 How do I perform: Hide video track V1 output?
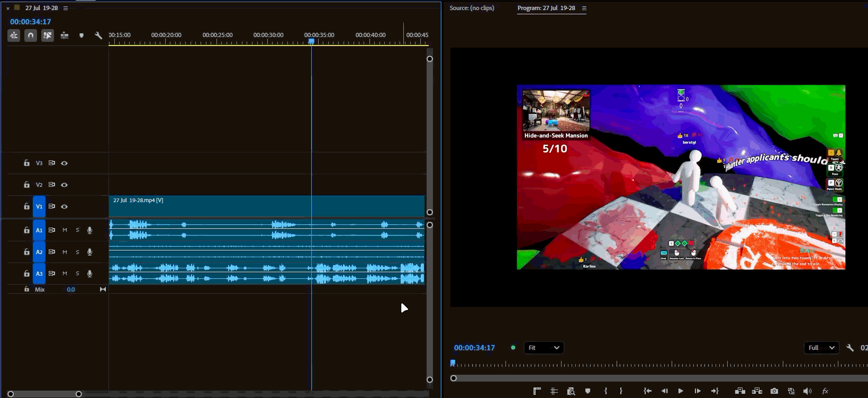[65, 206]
